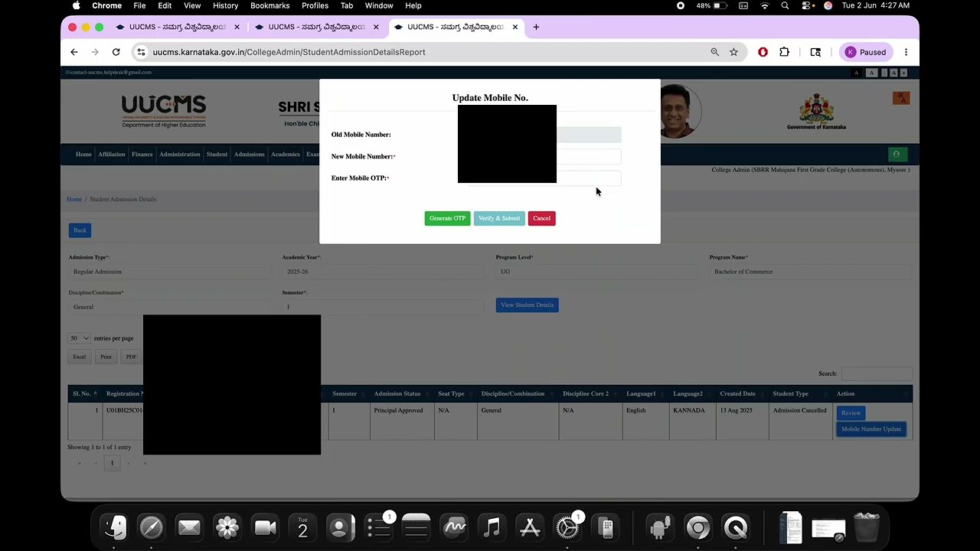This screenshot has height=551, width=980.
Task: Open Spotlight search in the menu bar
Action: 785,5
